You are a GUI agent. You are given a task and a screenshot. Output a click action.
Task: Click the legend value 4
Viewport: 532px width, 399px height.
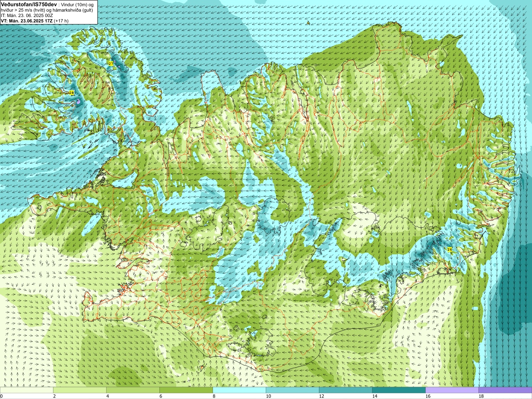click(x=108, y=396)
